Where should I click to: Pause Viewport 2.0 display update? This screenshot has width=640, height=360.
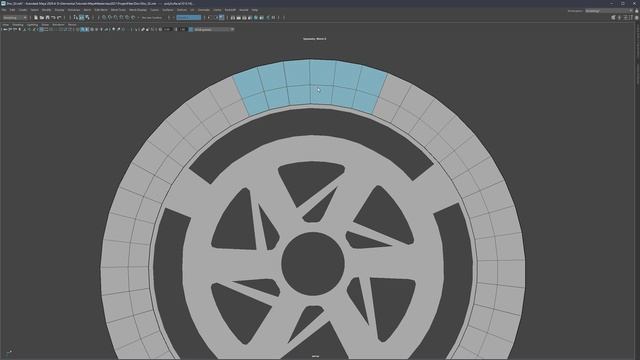[x=273, y=18]
